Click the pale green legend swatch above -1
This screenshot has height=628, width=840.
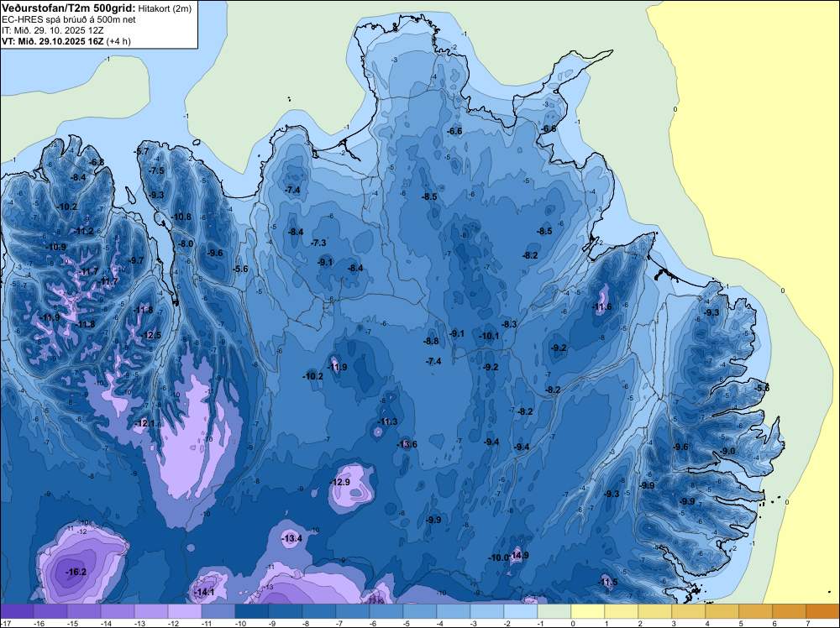554,611
